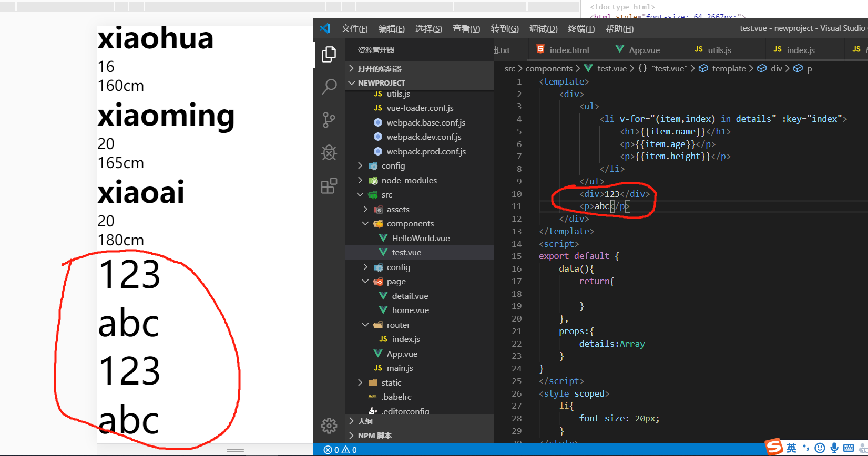
Task: Expand the config folder under src
Action: pyautogui.click(x=420, y=267)
